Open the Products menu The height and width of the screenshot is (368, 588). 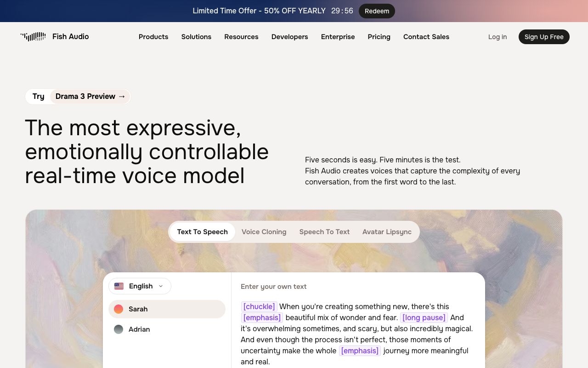coord(153,37)
